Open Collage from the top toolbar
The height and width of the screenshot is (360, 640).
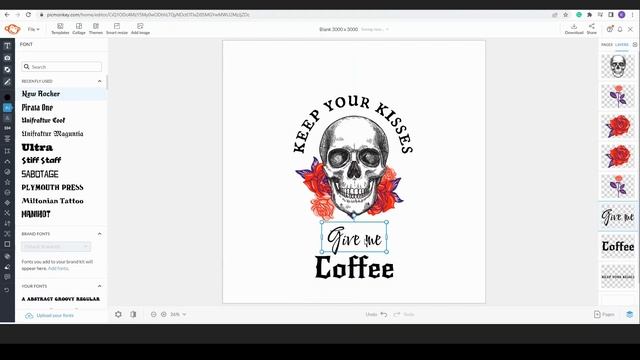(79, 29)
